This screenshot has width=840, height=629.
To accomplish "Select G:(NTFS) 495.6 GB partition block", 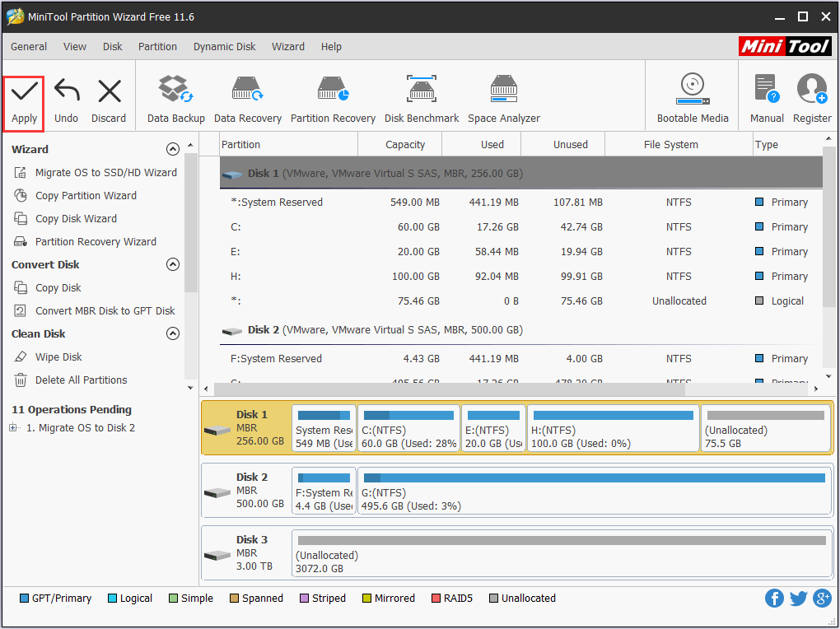I will pyautogui.click(x=594, y=491).
